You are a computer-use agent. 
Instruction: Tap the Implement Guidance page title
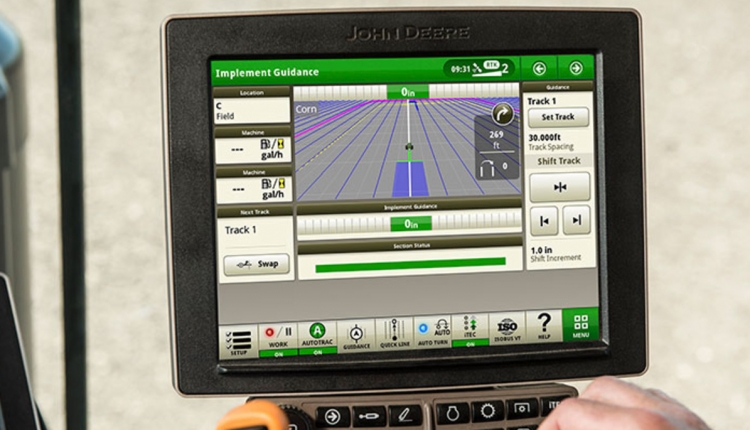pos(267,73)
